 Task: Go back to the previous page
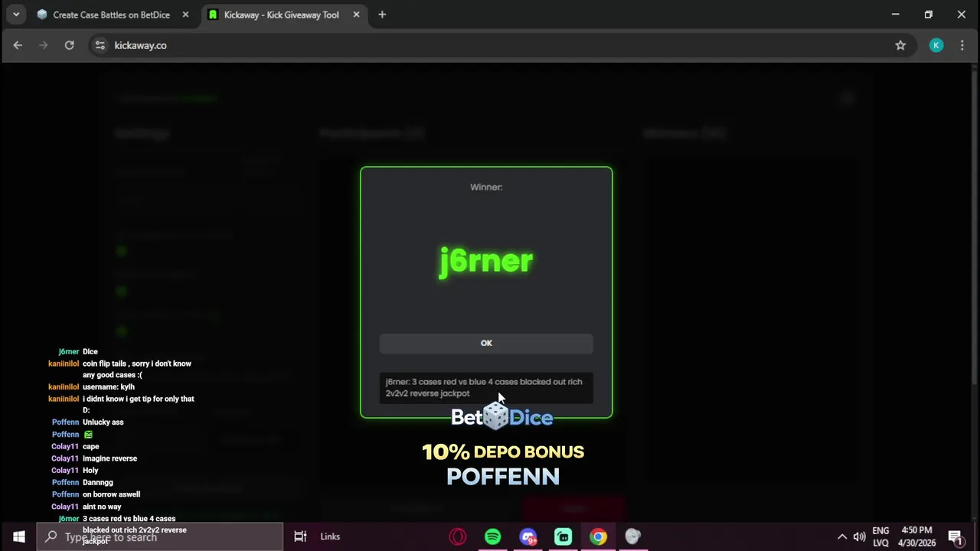pyautogui.click(x=18, y=45)
